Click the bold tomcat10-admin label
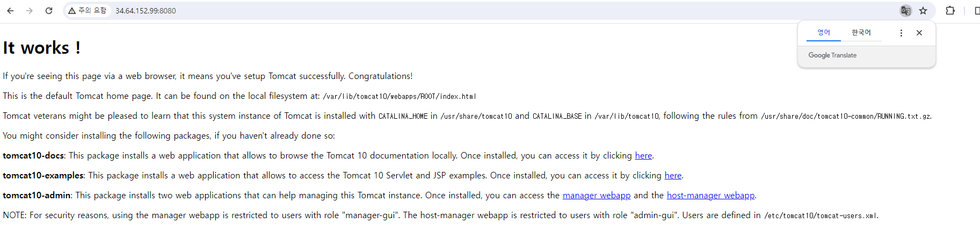 tap(37, 196)
